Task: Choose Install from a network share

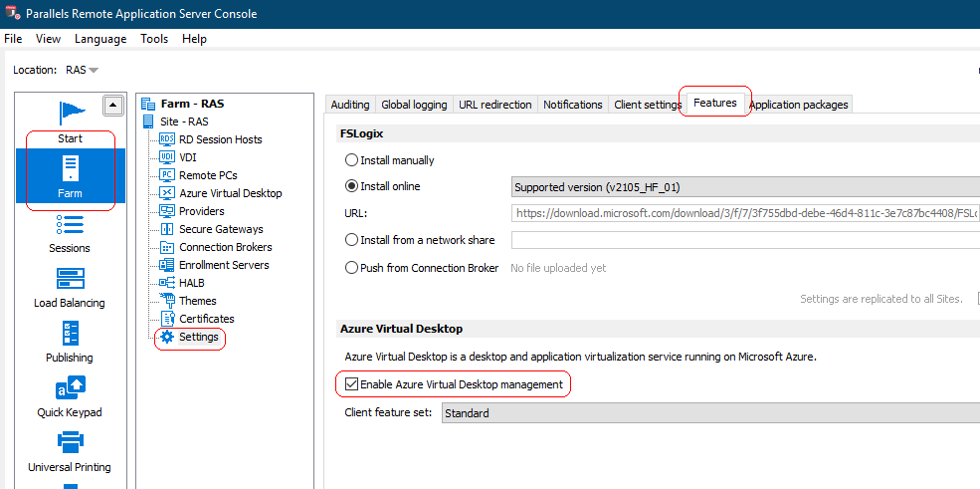Action: coord(351,240)
